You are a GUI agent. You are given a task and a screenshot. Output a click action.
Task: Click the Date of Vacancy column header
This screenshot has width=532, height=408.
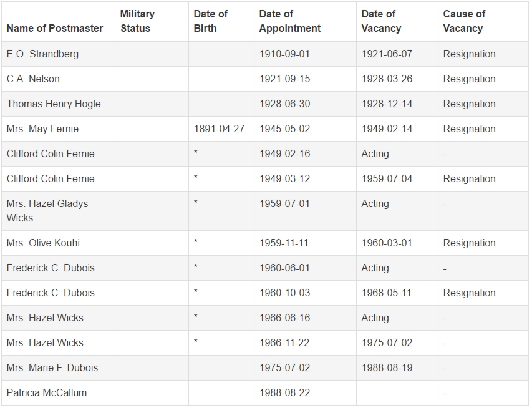(x=381, y=21)
